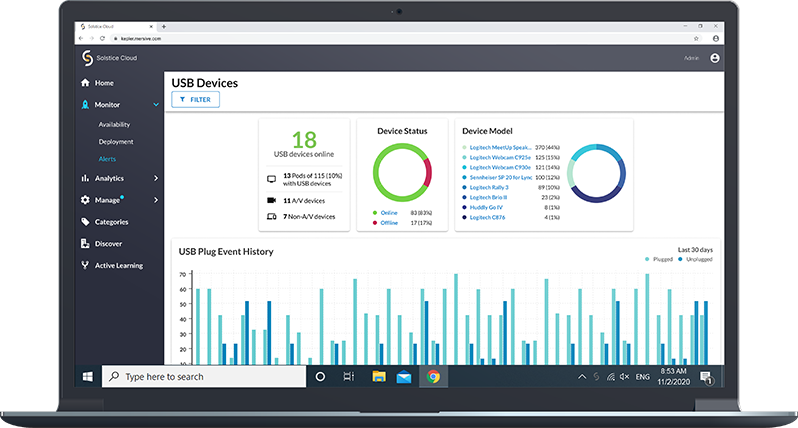
Task: Go to Availability under Monitor
Action: pos(114,125)
